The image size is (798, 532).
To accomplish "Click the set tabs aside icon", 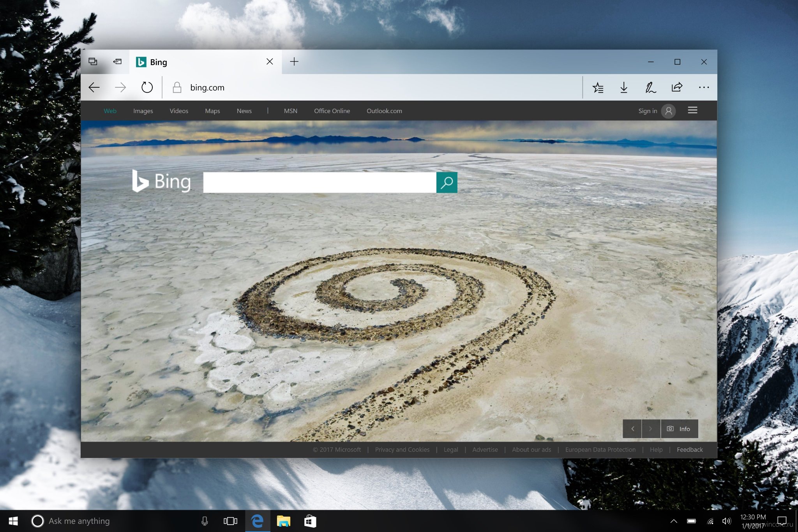I will [x=117, y=62].
